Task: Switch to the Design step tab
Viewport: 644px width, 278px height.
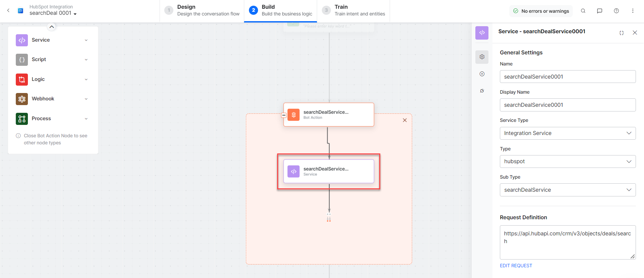Action: coord(202,10)
